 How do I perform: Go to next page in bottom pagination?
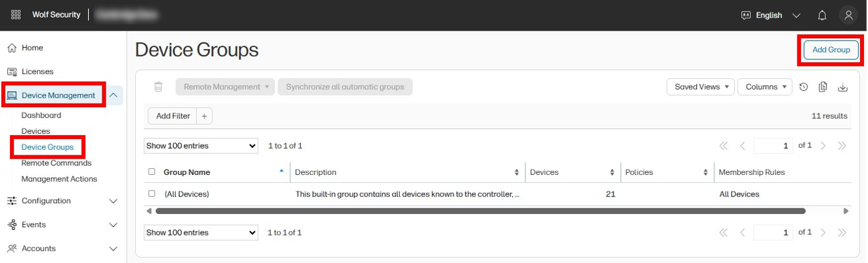coord(824,233)
